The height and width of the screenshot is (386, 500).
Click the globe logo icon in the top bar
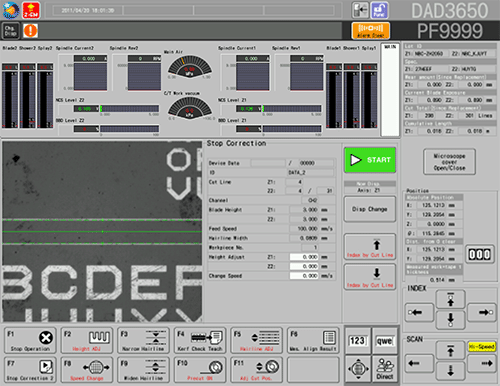(11, 10)
